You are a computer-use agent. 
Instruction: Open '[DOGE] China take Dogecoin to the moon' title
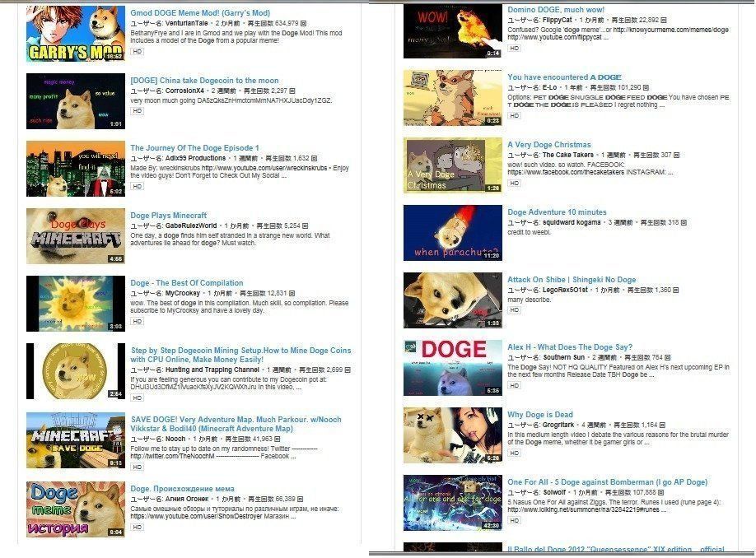coord(204,81)
